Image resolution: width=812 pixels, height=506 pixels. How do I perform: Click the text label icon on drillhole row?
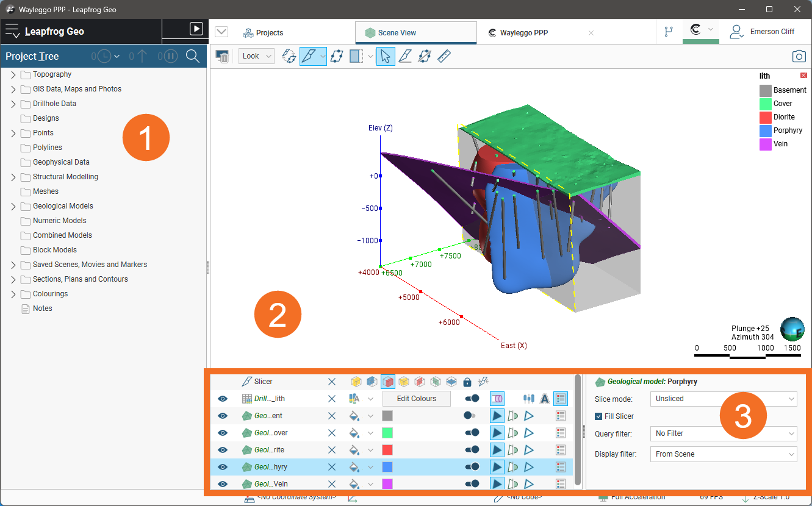(545, 399)
